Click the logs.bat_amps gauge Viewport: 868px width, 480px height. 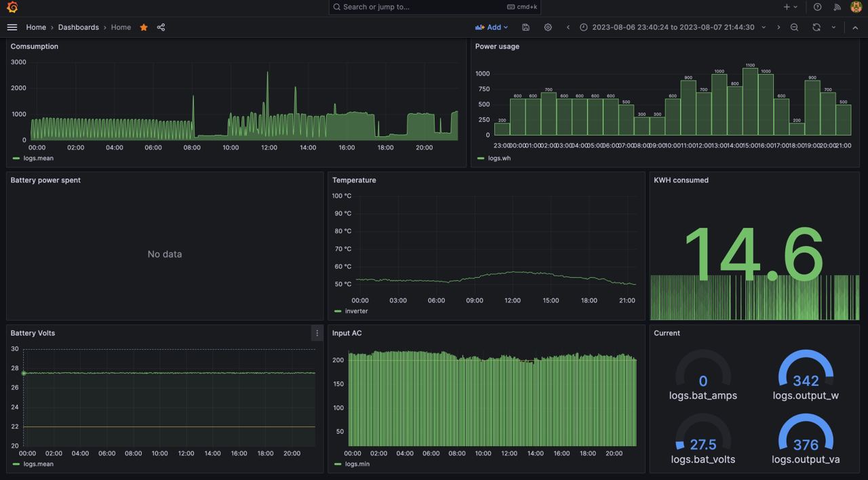[x=703, y=375]
